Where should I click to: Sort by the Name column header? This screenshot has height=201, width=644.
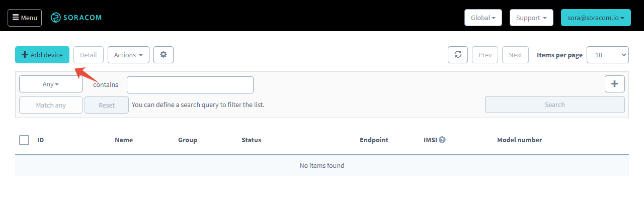pyautogui.click(x=124, y=140)
